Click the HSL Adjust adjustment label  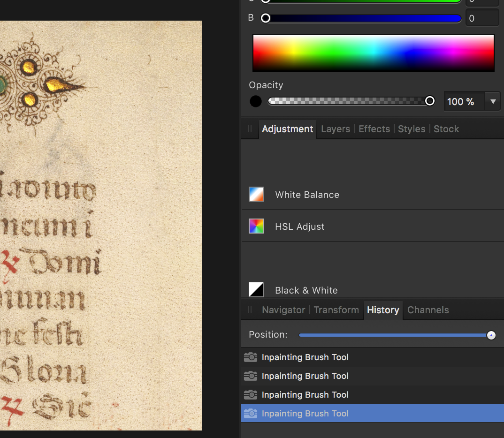[x=299, y=227]
